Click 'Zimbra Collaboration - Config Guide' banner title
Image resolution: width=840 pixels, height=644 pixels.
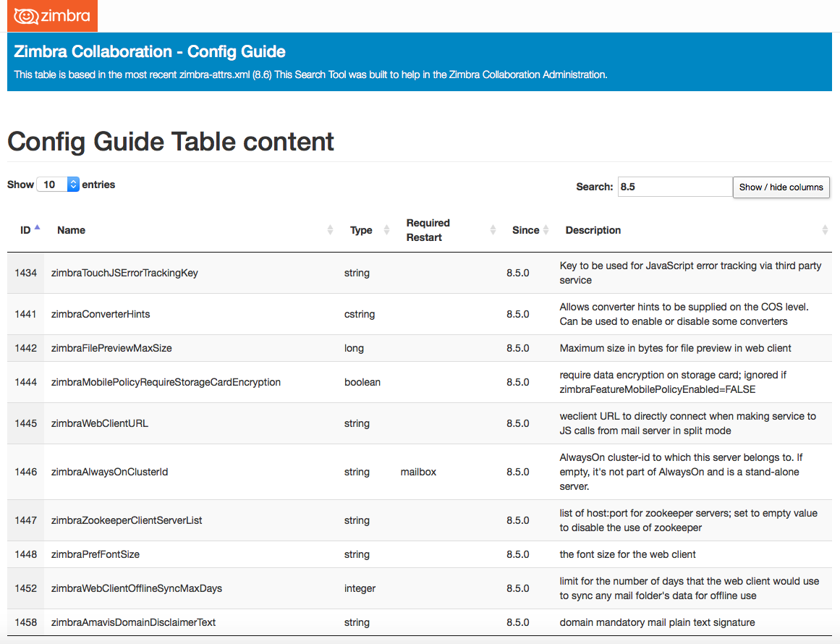pos(150,51)
